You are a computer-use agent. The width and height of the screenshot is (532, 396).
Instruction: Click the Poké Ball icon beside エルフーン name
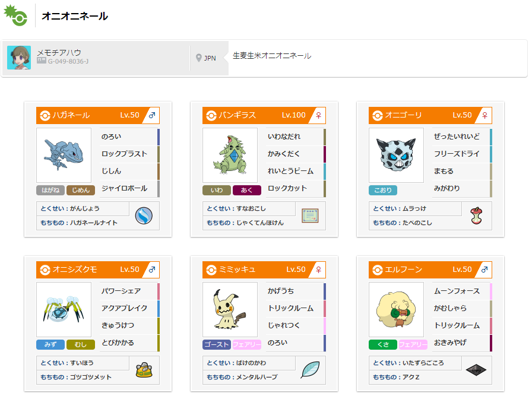point(377,270)
